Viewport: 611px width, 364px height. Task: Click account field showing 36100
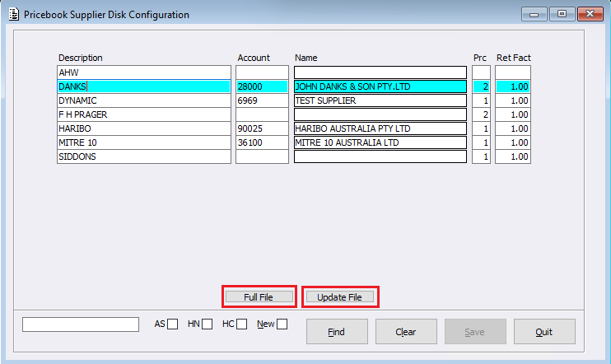point(262,142)
